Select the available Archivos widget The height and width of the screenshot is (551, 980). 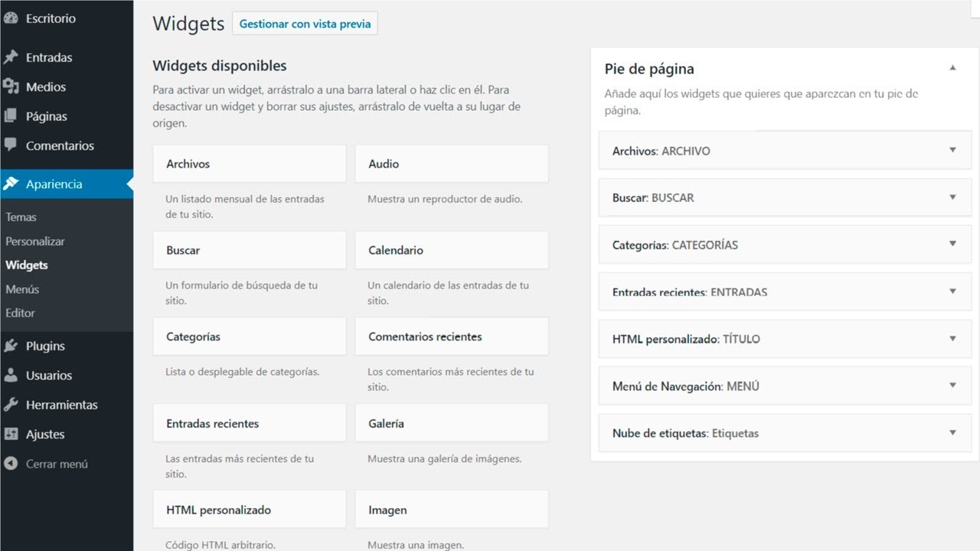click(x=249, y=164)
